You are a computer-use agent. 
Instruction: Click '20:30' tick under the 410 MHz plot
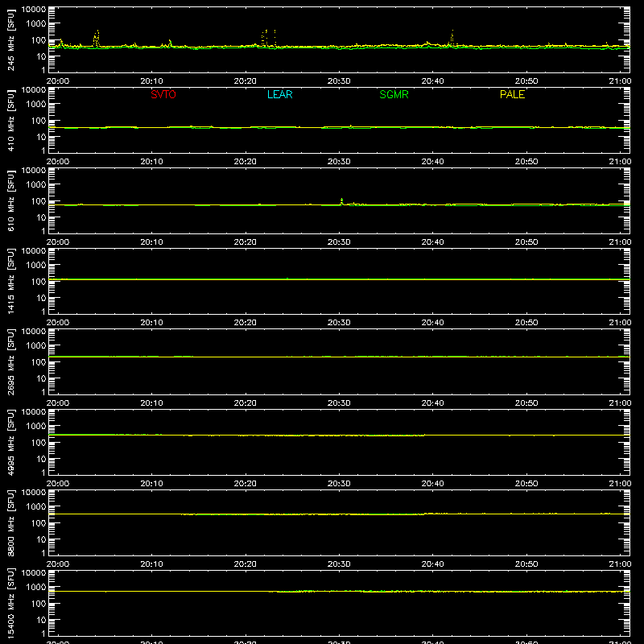click(x=339, y=162)
